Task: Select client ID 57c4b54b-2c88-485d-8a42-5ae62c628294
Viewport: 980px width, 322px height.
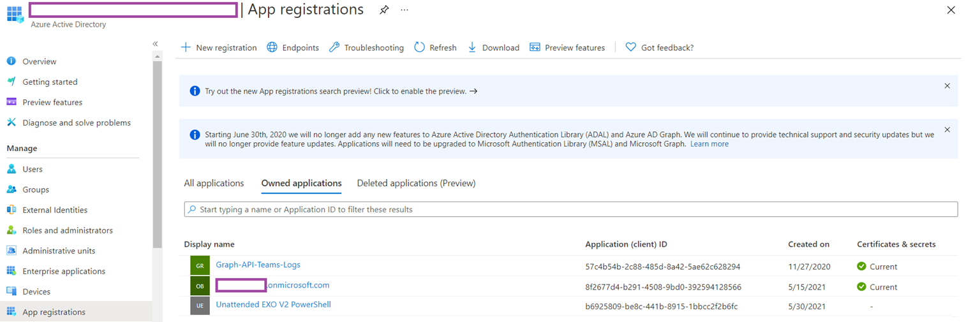Action: tap(662, 267)
